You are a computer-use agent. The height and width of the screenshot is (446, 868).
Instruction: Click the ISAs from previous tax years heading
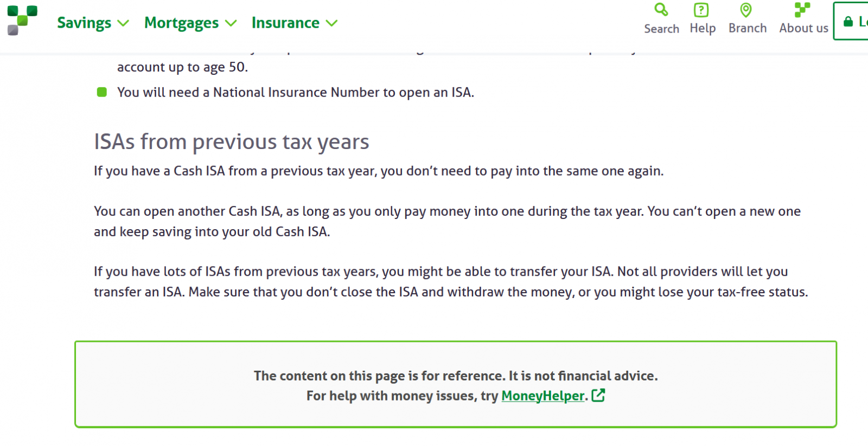tap(232, 142)
